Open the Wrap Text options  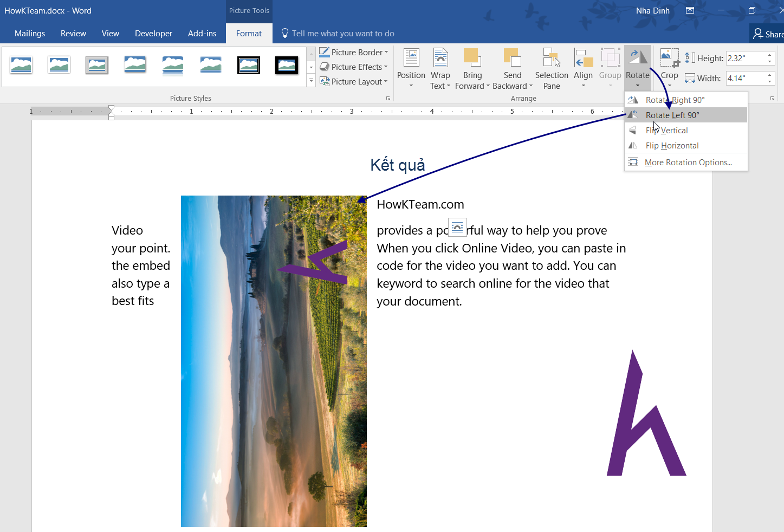(x=440, y=69)
